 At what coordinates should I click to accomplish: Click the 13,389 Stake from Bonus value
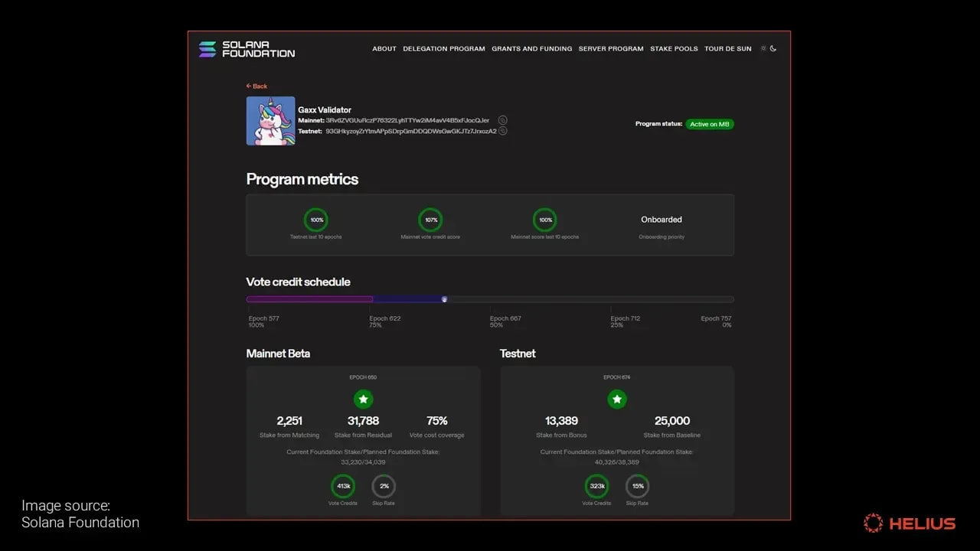(561, 421)
